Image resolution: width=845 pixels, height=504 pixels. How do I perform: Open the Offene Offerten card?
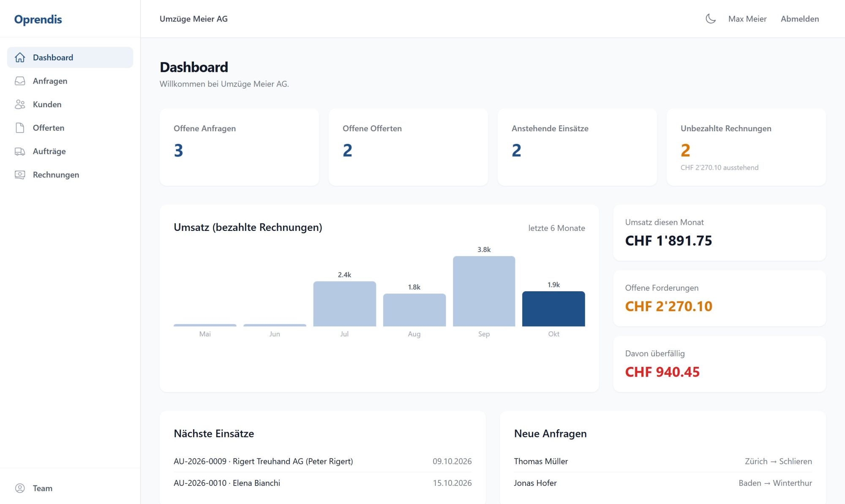point(408,147)
